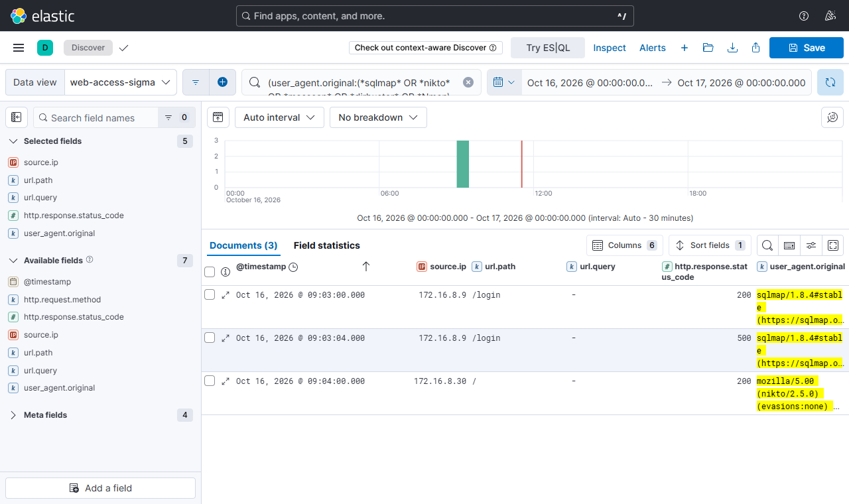
Task: Open table display settings icon
Action: (811, 245)
